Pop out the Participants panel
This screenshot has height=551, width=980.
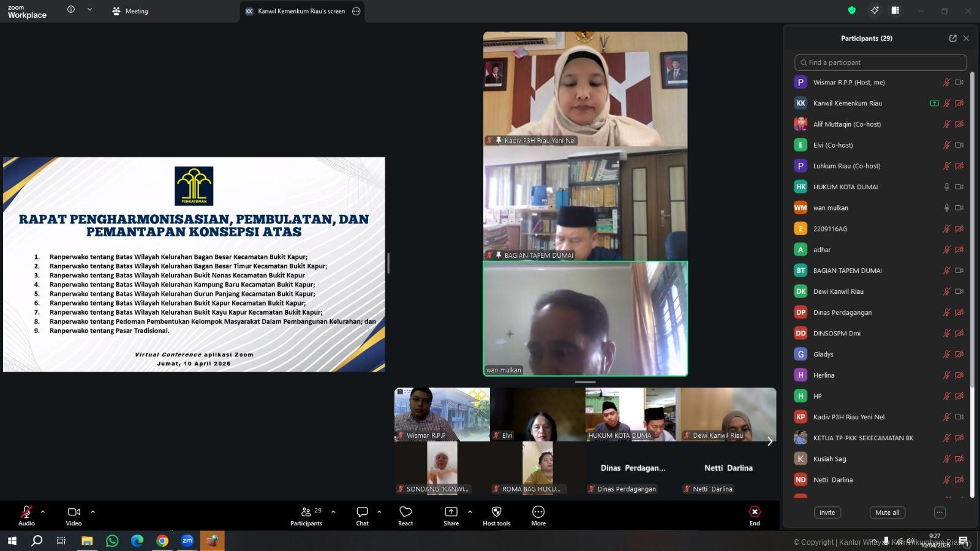click(952, 38)
